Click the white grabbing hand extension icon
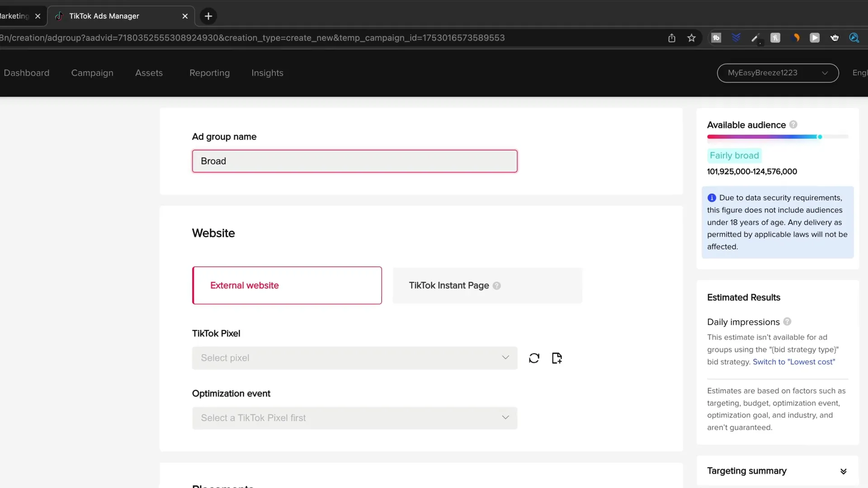 tap(835, 38)
